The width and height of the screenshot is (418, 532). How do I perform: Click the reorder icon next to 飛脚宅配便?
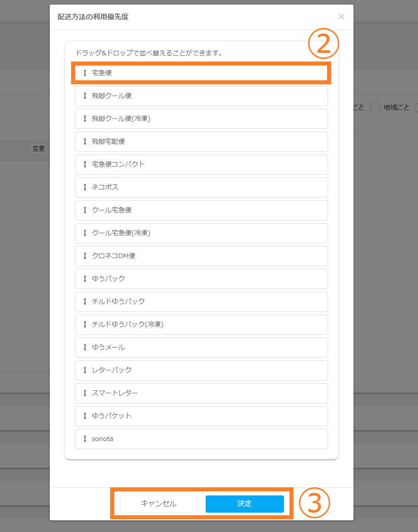pos(85,141)
